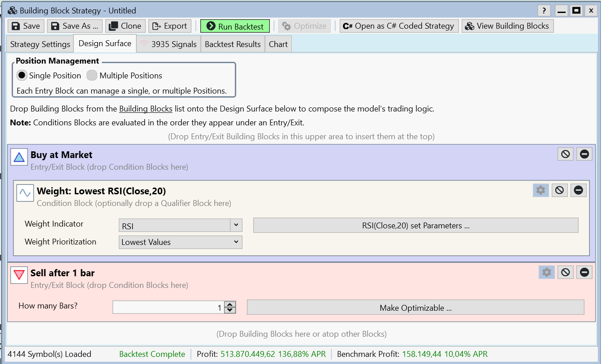This screenshot has height=364, width=601.
Task: Click the gear icon on the Weight condition block
Action: point(540,190)
